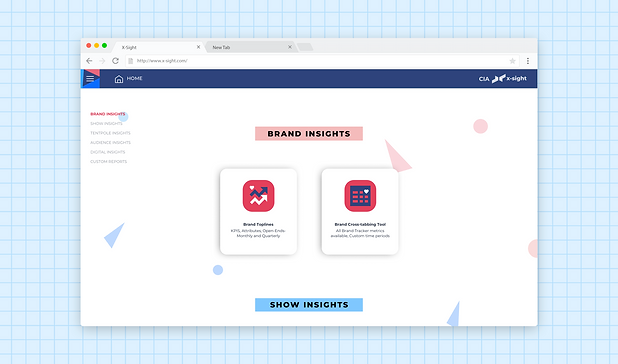
Task: Click the green window maximize dot
Action: click(x=104, y=46)
